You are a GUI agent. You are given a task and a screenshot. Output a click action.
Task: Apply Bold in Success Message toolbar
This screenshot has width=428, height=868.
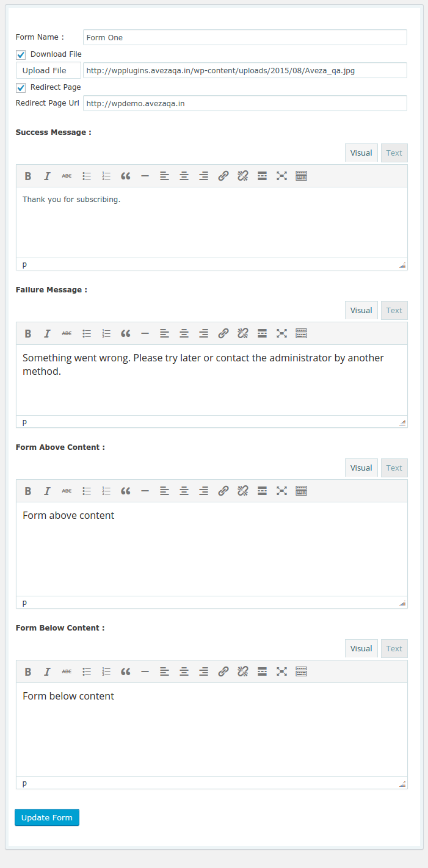(x=28, y=176)
